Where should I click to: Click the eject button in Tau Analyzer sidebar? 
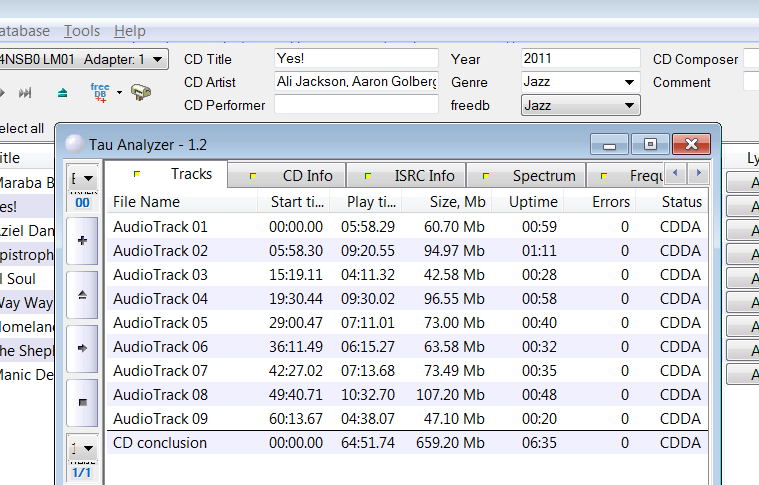point(82,294)
